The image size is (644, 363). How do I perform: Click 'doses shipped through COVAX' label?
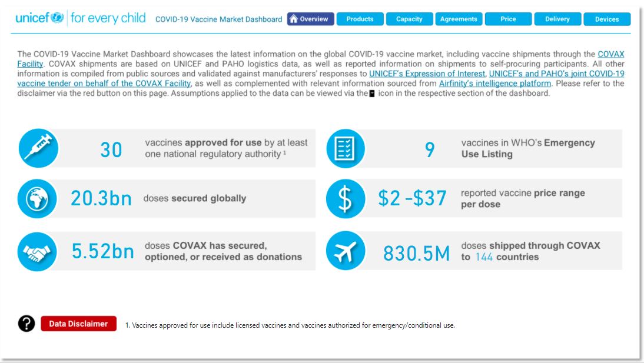click(x=530, y=251)
